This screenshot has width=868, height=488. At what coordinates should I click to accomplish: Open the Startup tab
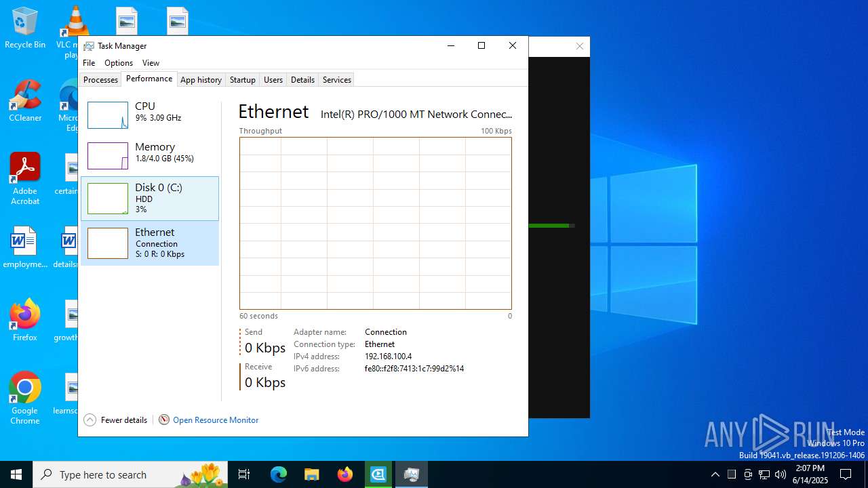click(242, 79)
